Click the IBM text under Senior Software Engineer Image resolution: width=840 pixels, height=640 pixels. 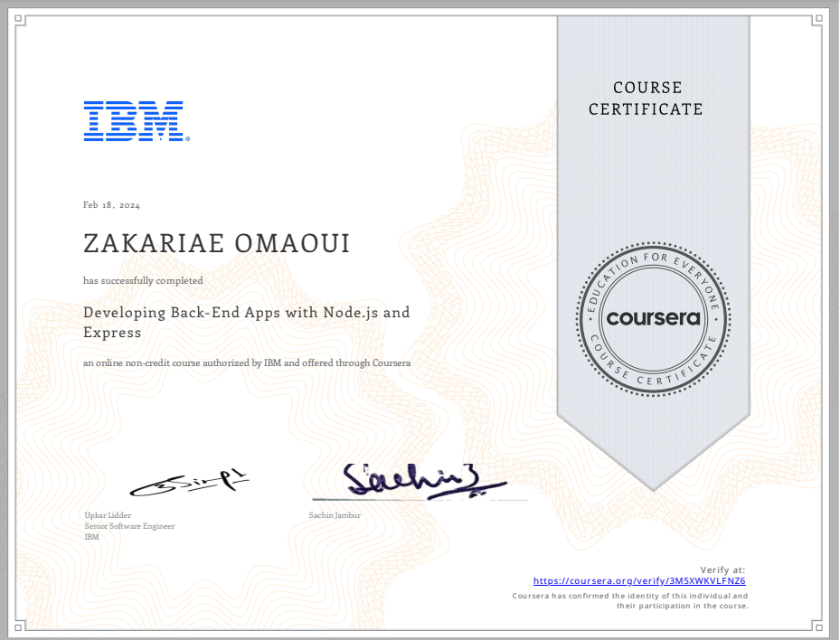(x=91, y=537)
